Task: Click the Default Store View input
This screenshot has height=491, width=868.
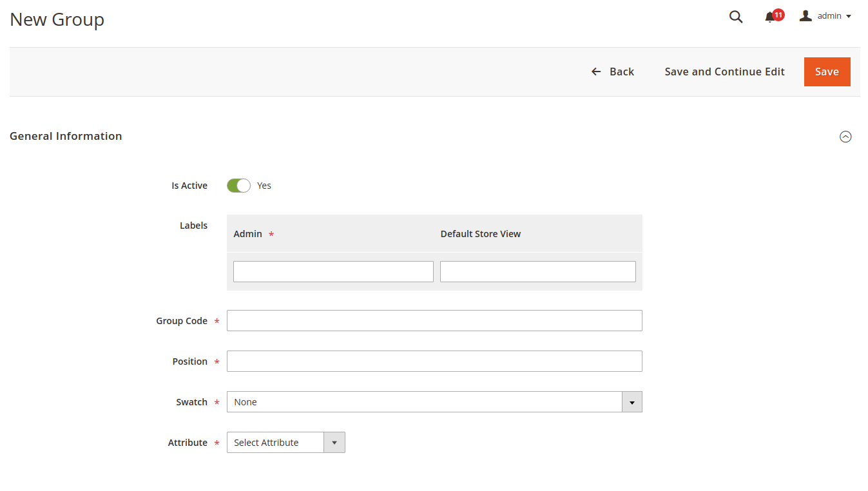Action: pos(537,272)
